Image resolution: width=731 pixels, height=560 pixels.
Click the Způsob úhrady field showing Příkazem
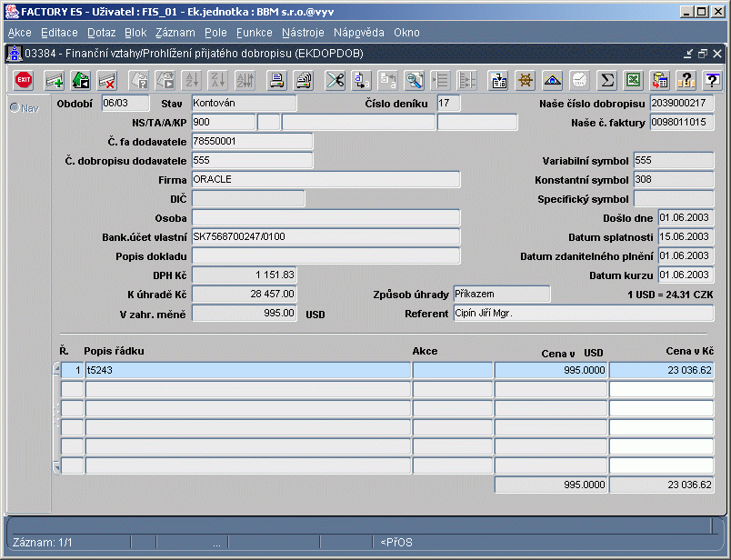(501, 295)
